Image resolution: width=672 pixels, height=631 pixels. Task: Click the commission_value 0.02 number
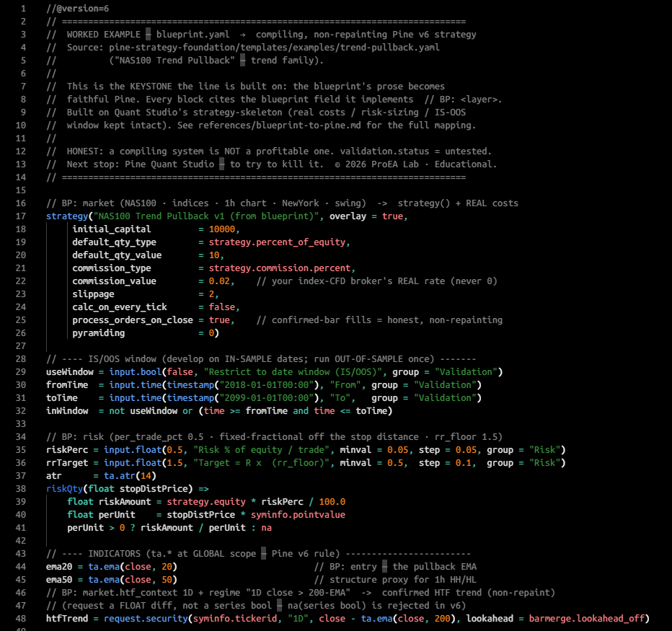[x=219, y=281]
